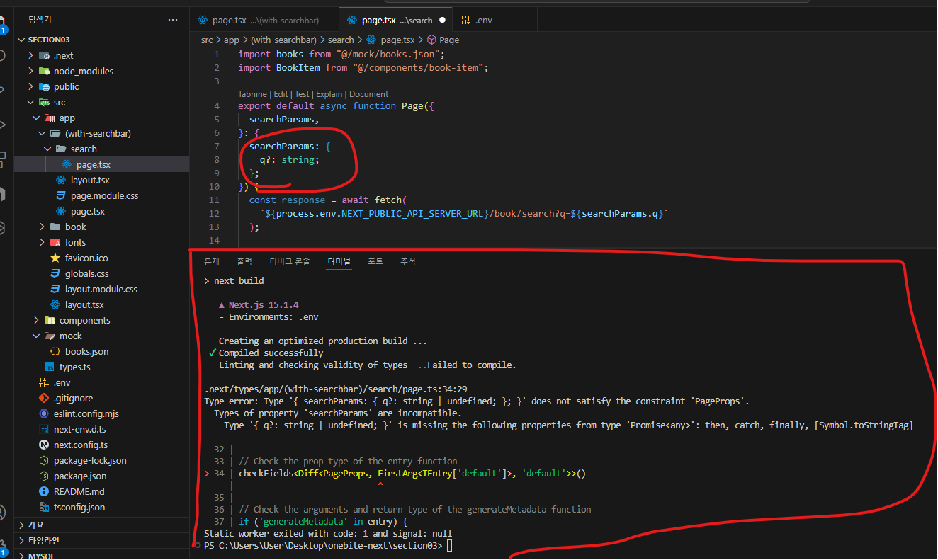Click the (with-searchbar) breadcrumb segment
938x560 pixels.
(283, 40)
